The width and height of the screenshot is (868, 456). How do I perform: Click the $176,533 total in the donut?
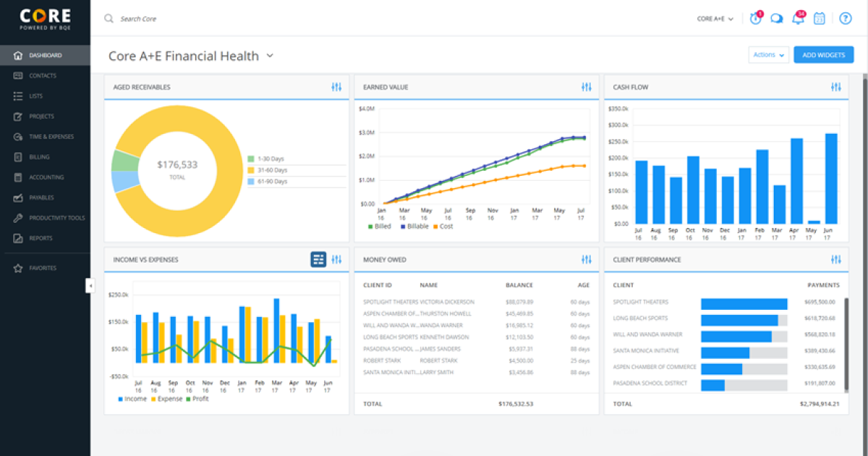click(177, 165)
